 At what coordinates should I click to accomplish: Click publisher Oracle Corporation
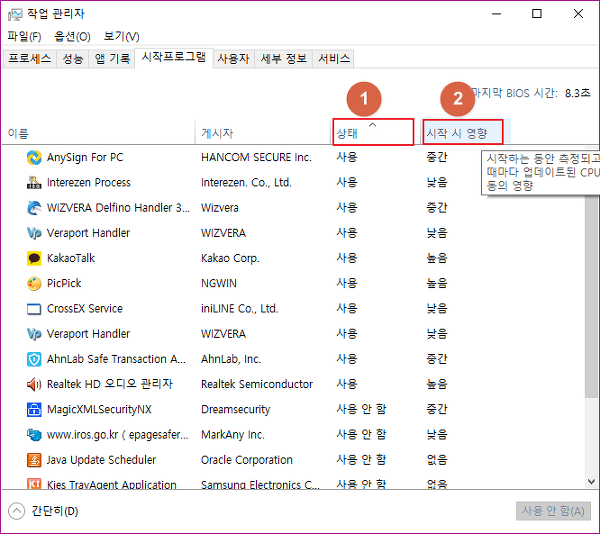point(247,460)
